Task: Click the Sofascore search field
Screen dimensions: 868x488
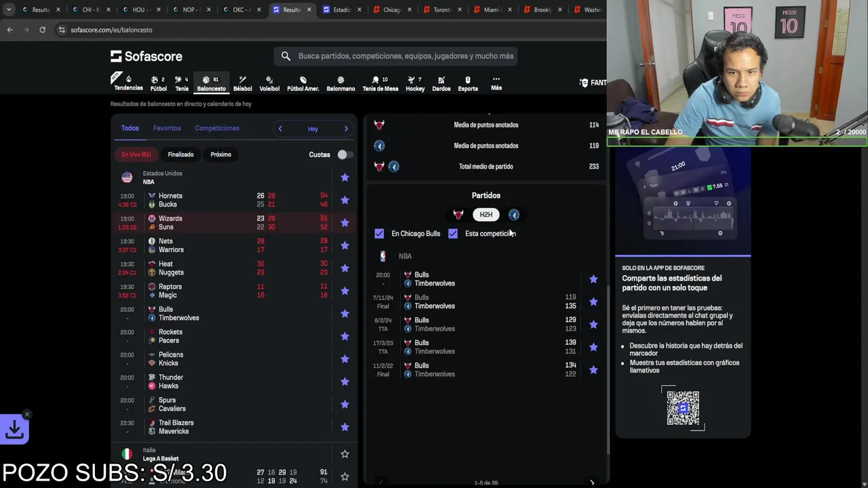Action: coord(395,56)
